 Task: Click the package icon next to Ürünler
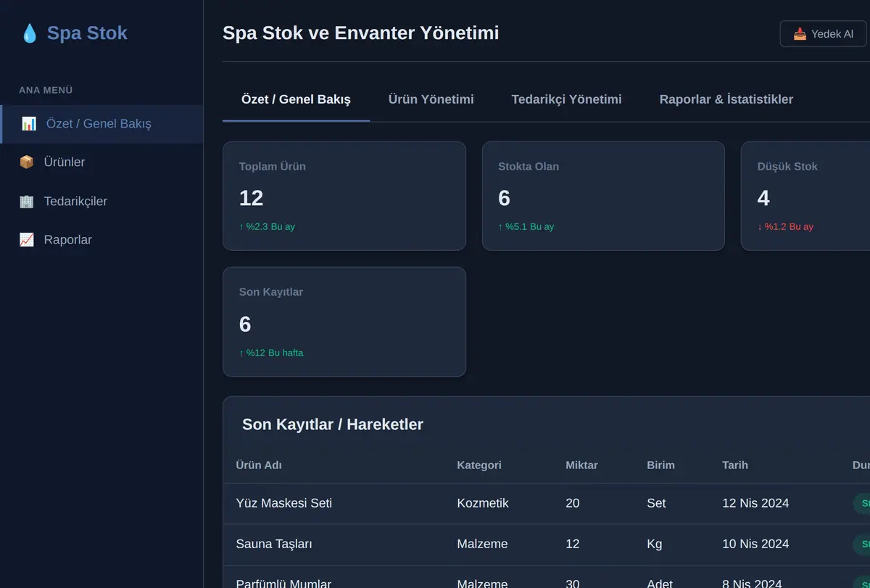point(27,162)
